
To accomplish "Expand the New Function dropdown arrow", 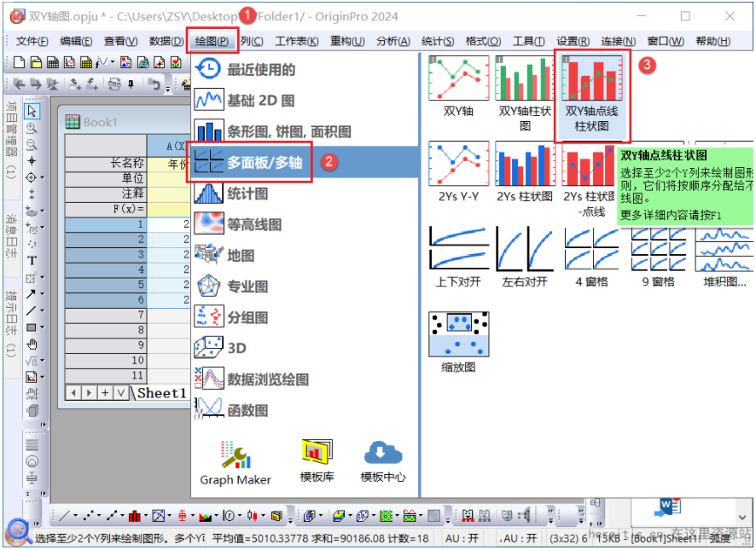I will (113, 62).
